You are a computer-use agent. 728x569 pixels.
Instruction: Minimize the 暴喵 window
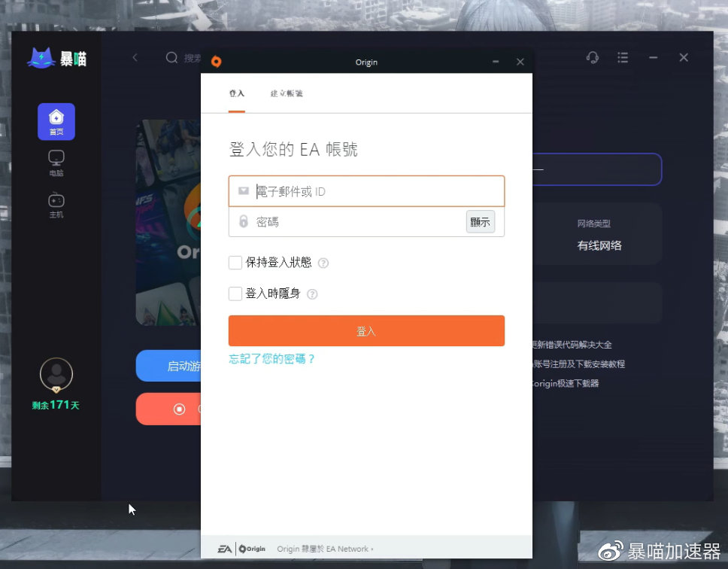pyautogui.click(x=654, y=58)
